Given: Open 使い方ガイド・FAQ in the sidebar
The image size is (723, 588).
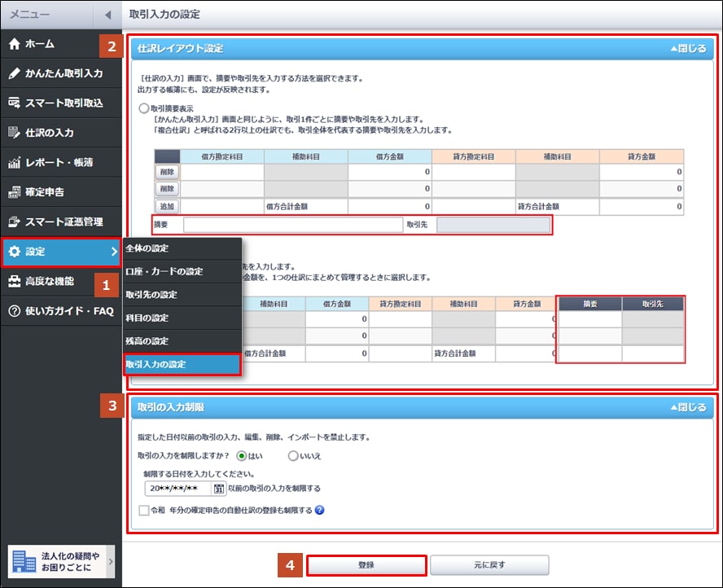Looking at the screenshot, I should (x=61, y=311).
